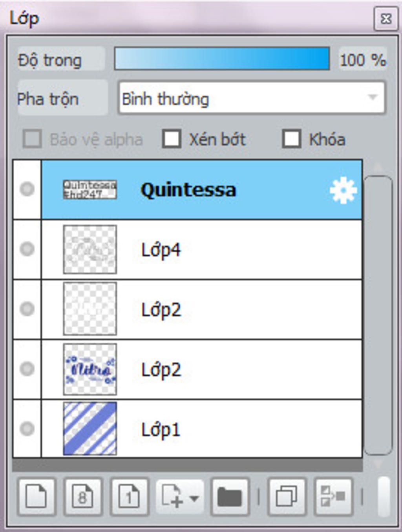Duplicate the selected layer
Screen dimensions: 402x532
pyautogui.click(x=287, y=497)
